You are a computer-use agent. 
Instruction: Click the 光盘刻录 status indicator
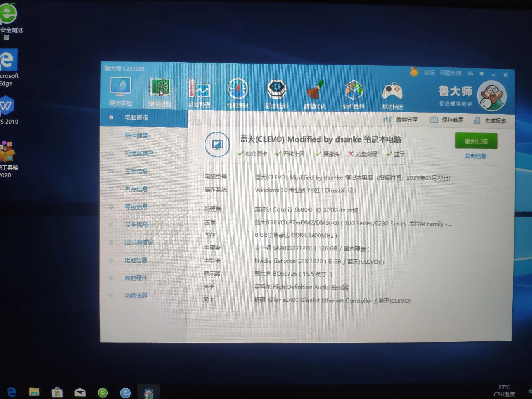point(363,154)
